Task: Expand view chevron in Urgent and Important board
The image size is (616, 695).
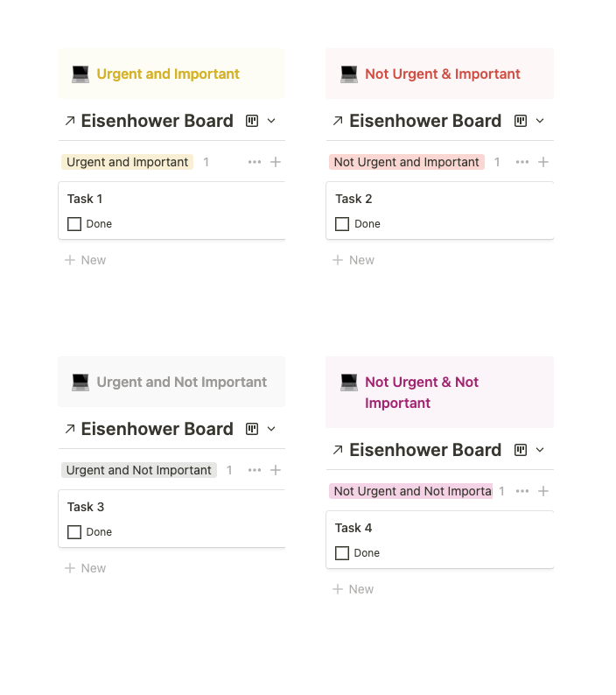Action: click(271, 121)
